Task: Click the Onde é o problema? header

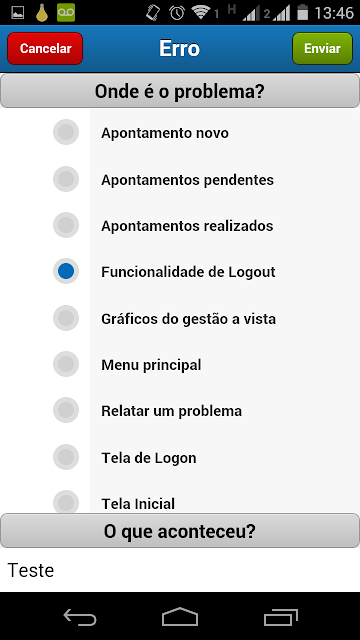Action: (x=180, y=91)
